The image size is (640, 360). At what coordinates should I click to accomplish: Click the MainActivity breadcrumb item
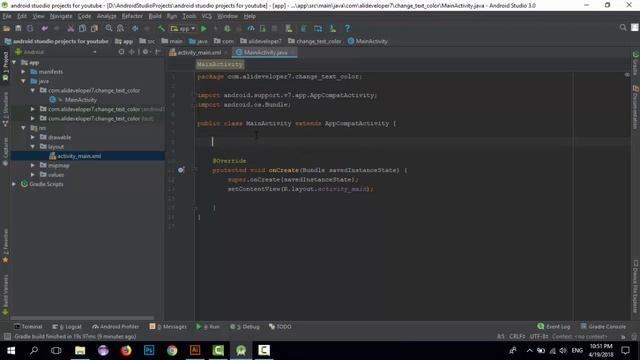tap(368, 41)
